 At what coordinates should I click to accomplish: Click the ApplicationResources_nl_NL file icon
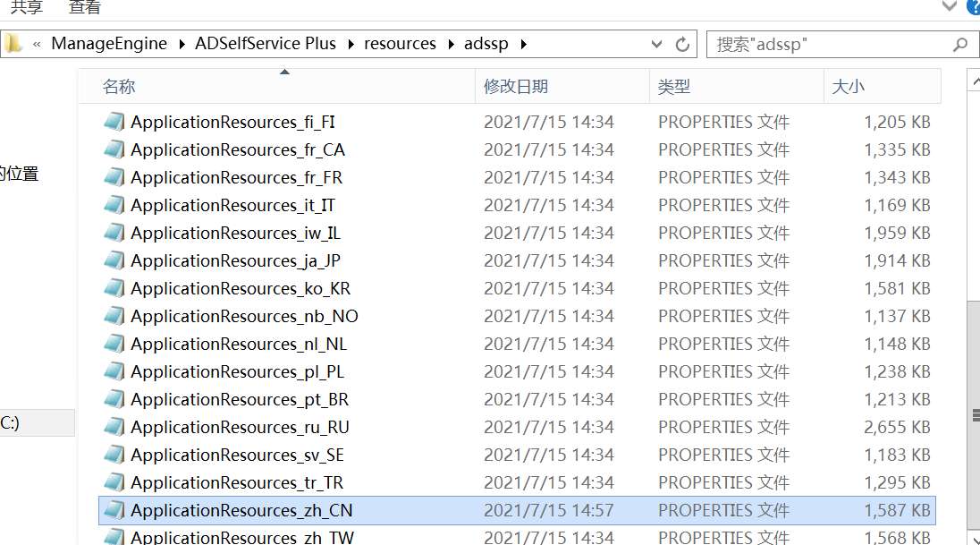114,344
